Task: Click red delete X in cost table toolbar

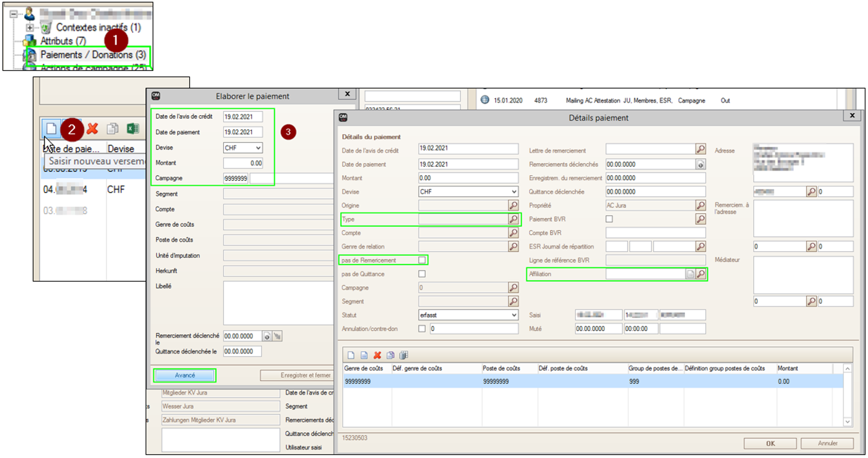Action: pos(378,355)
